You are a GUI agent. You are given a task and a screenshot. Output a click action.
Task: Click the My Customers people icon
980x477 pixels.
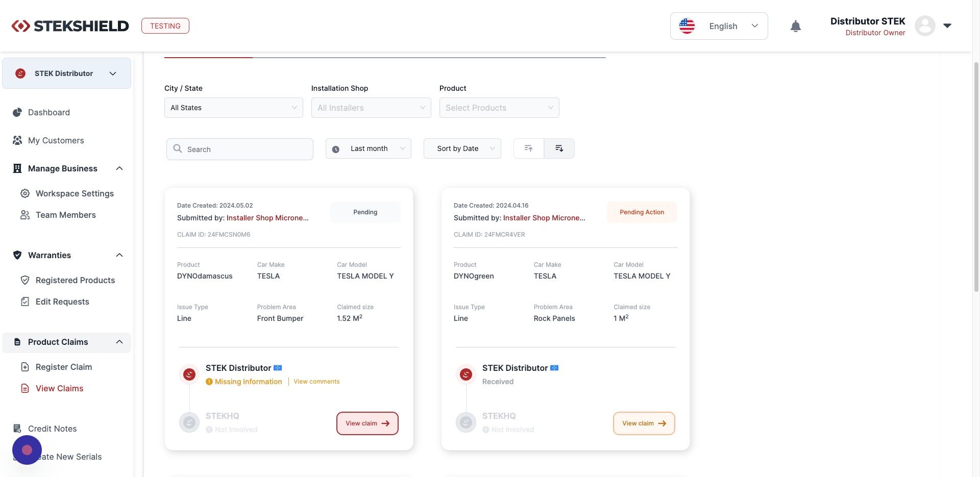pyautogui.click(x=17, y=140)
